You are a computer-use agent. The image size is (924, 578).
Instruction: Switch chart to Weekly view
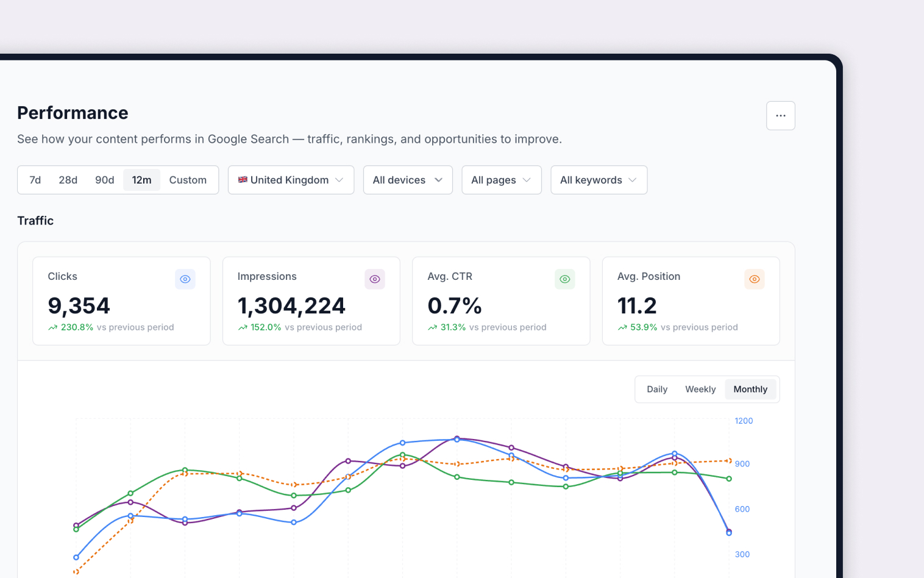(x=700, y=390)
